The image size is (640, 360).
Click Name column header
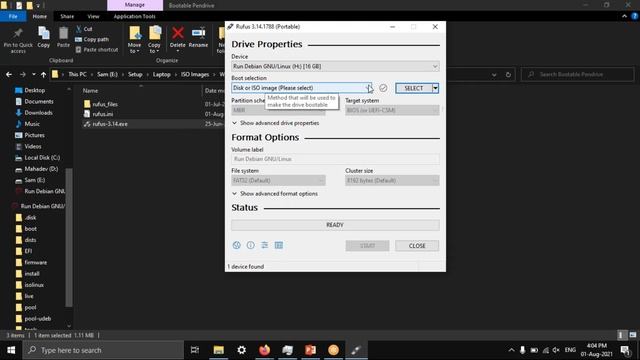[91, 91]
